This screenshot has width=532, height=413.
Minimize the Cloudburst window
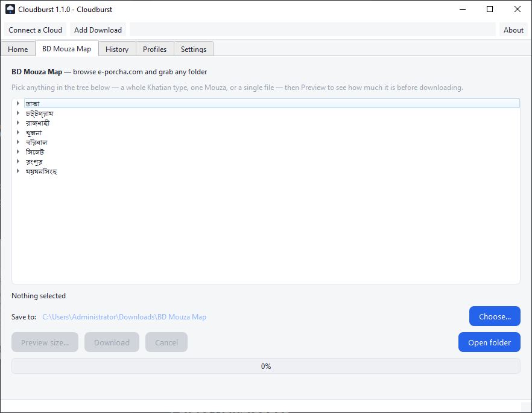tap(463, 9)
